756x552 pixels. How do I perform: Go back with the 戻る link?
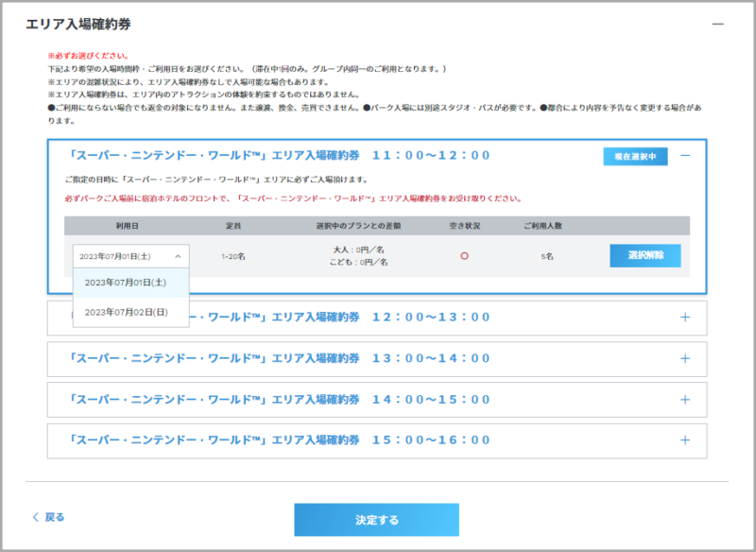tap(48, 517)
